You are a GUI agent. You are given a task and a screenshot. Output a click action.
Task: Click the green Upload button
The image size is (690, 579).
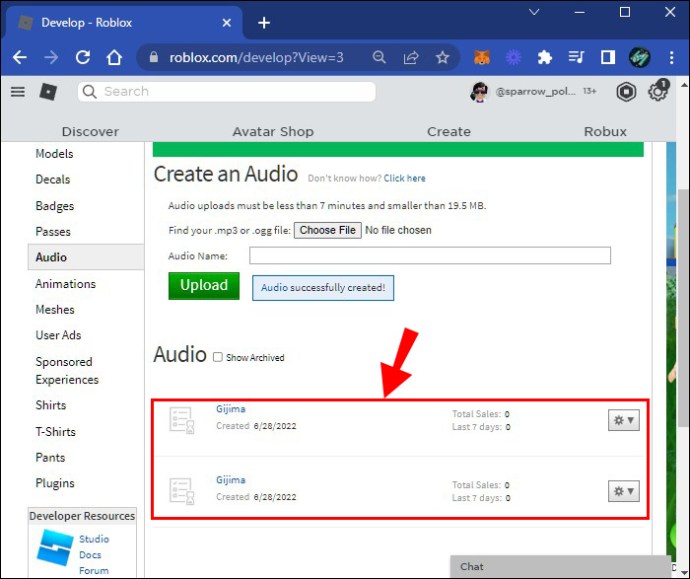click(204, 286)
